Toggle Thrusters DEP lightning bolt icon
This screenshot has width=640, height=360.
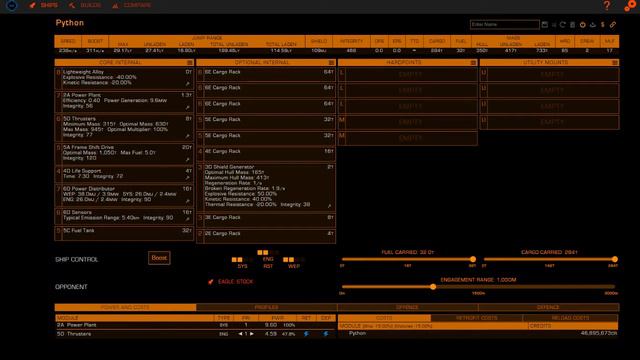326,334
